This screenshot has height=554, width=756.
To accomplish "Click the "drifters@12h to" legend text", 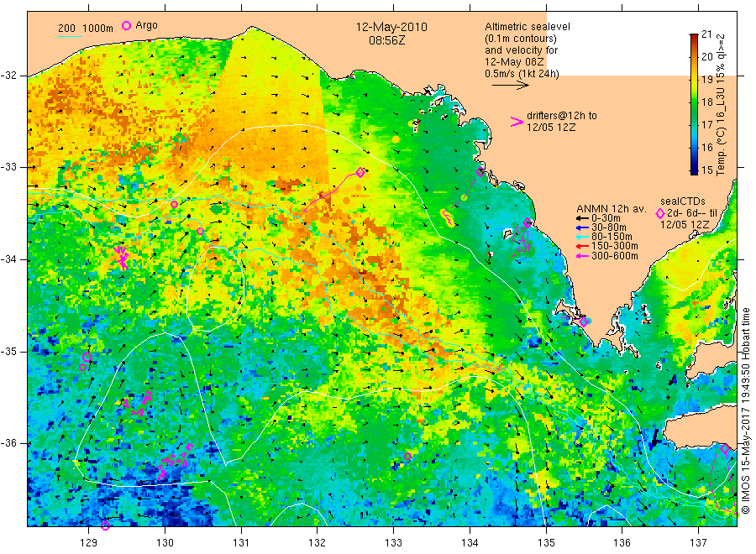I will 562,116.
